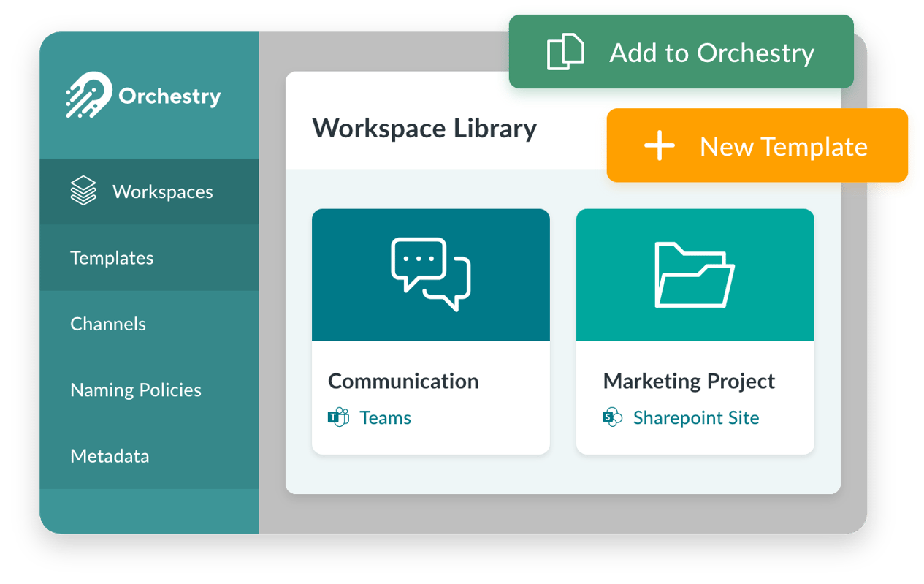The width and height of the screenshot is (924, 584).
Task: Click the Microsoft Teams icon
Action: (x=338, y=417)
